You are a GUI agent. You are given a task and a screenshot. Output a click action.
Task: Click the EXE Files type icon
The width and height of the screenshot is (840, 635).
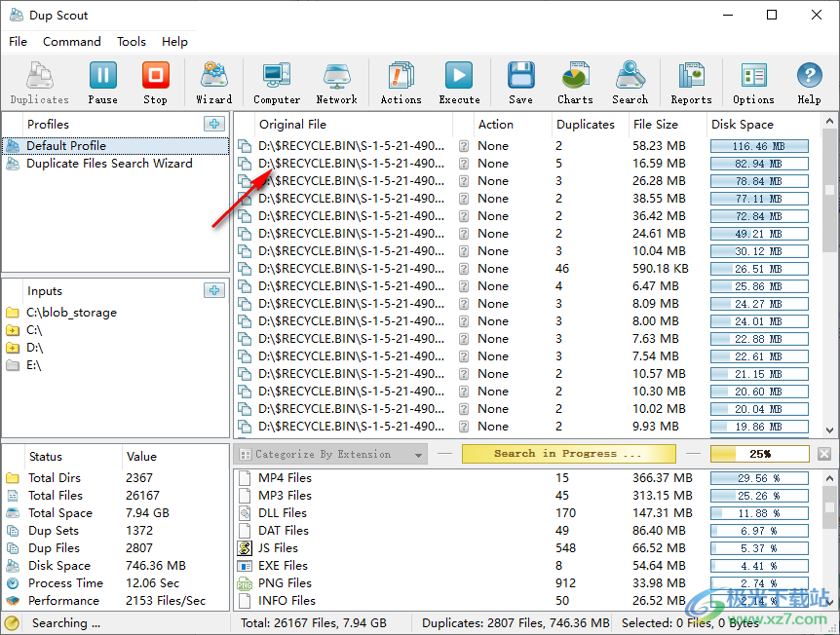click(245, 566)
